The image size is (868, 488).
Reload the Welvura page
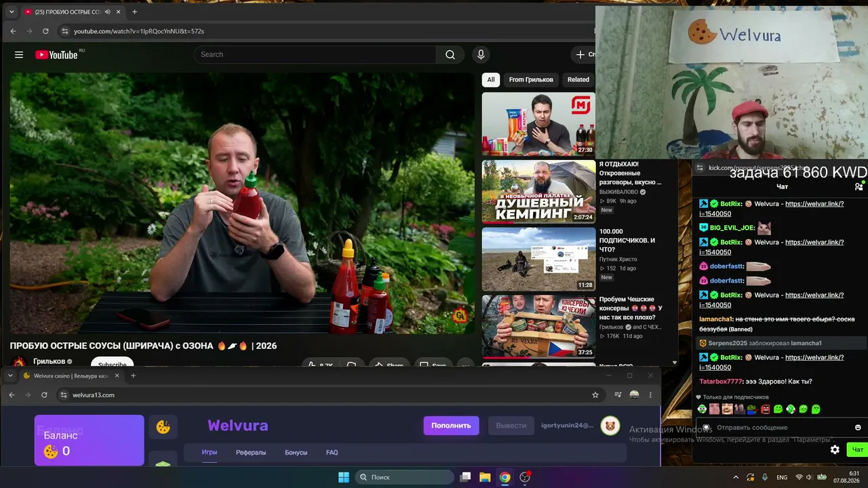44,395
